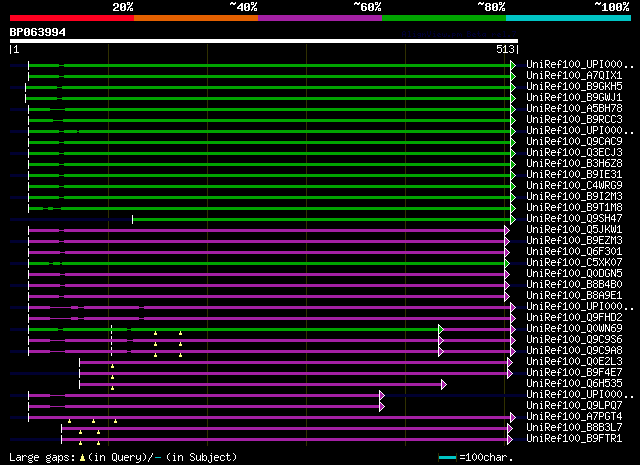
Task: Select the UniRef100_Q6F301 label
Action: tap(574, 252)
